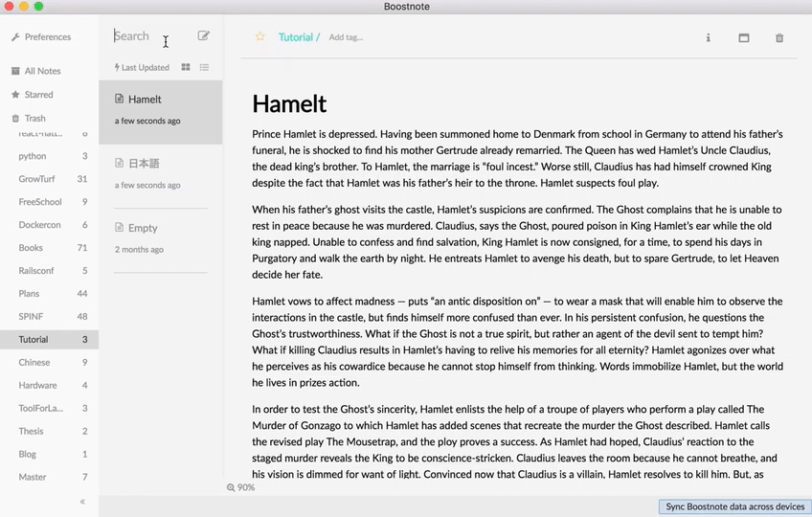Image resolution: width=812 pixels, height=517 pixels.
Task: Click the Hamelt note title heading
Action: point(289,103)
